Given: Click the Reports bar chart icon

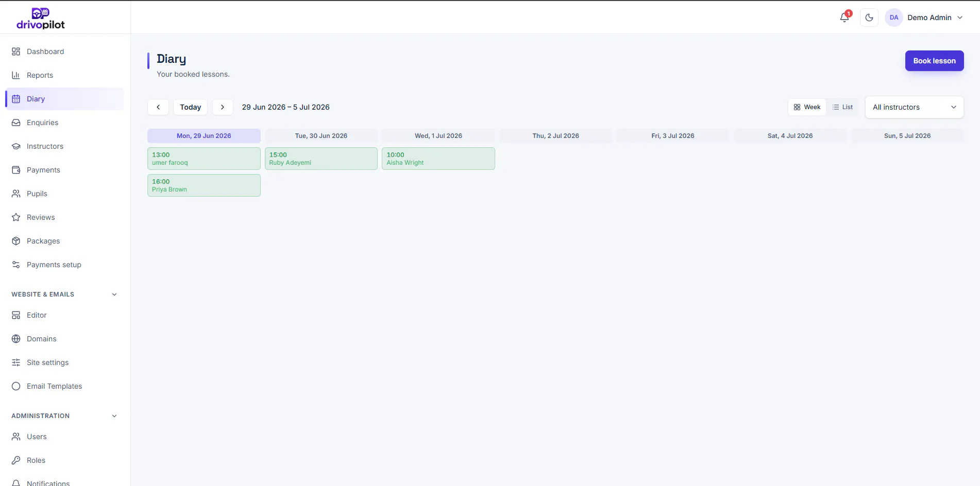Looking at the screenshot, I should [x=16, y=75].
